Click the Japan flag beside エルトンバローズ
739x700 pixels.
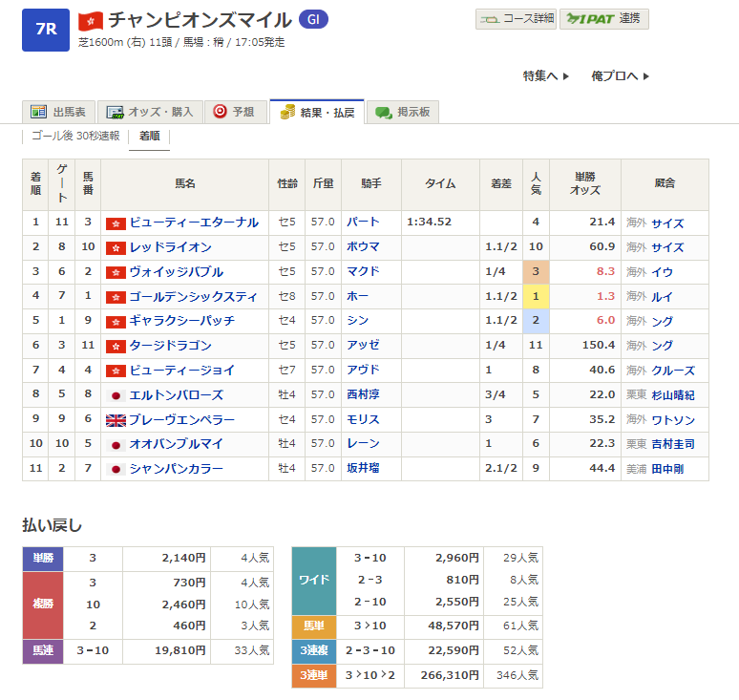[x=116, y=395]
